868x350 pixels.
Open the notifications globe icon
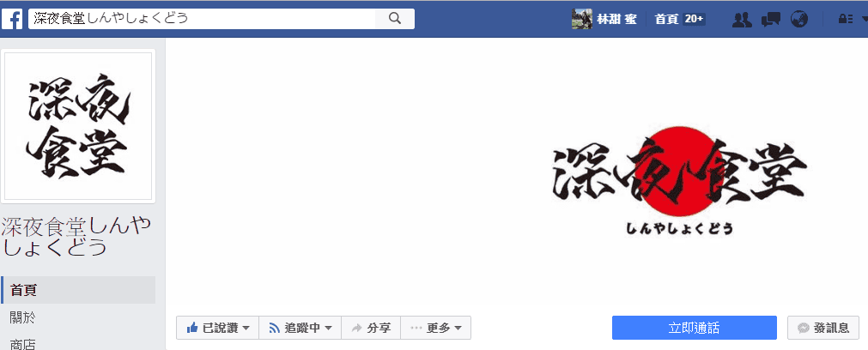tap(798, 19)
